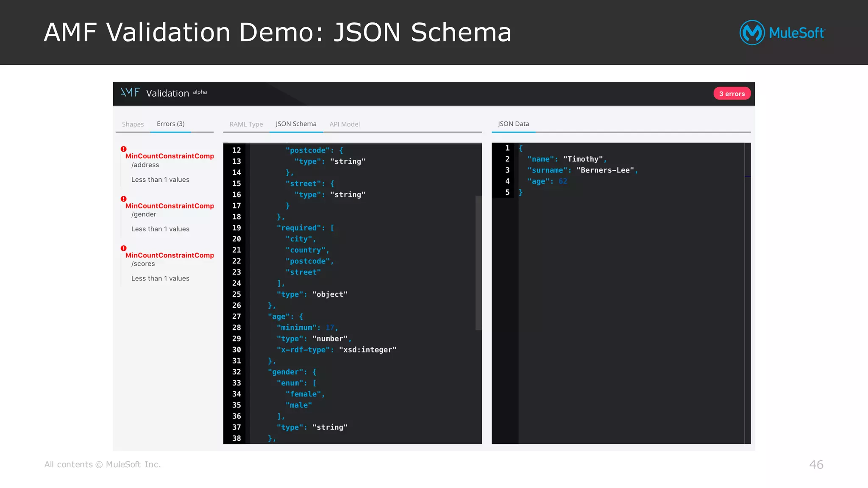The height and width of the screenshot is (488, 868).
Task: Click "type": "string" on line 37
Action: coord(312,427)
